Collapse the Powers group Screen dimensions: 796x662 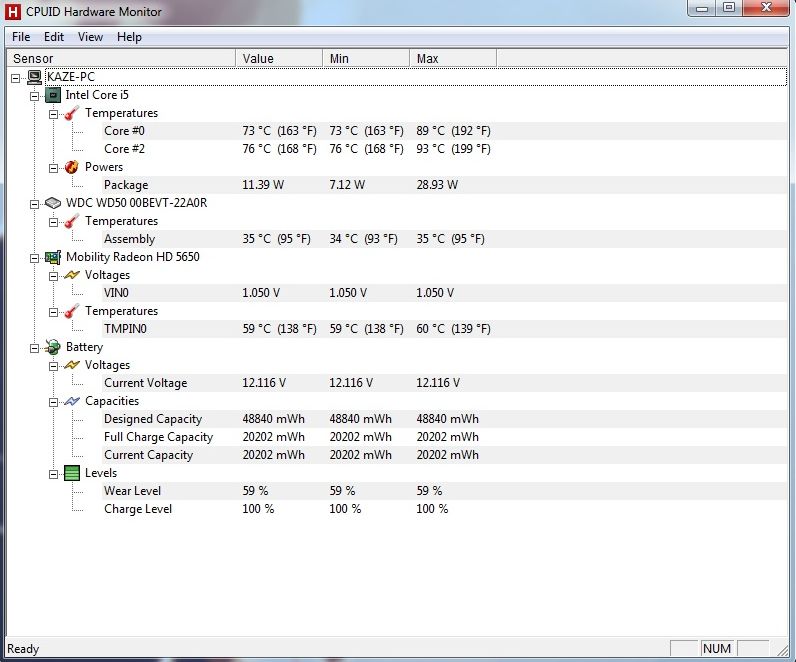pos(53,168)
